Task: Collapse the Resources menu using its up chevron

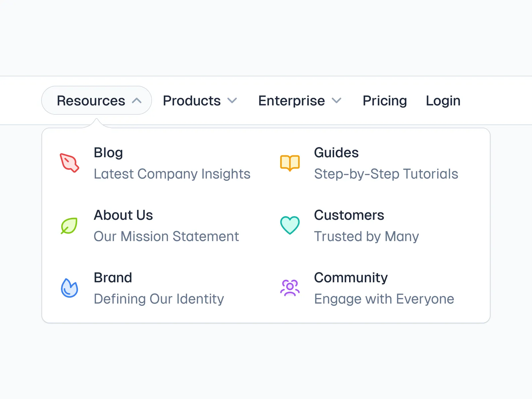Action: 137,101
